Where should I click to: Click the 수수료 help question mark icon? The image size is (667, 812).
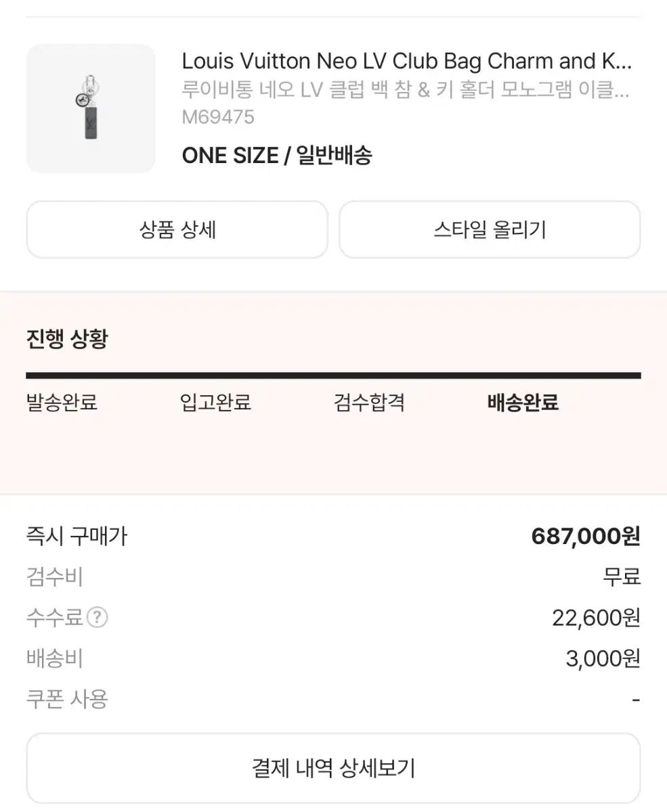click(x=98, y=617)
